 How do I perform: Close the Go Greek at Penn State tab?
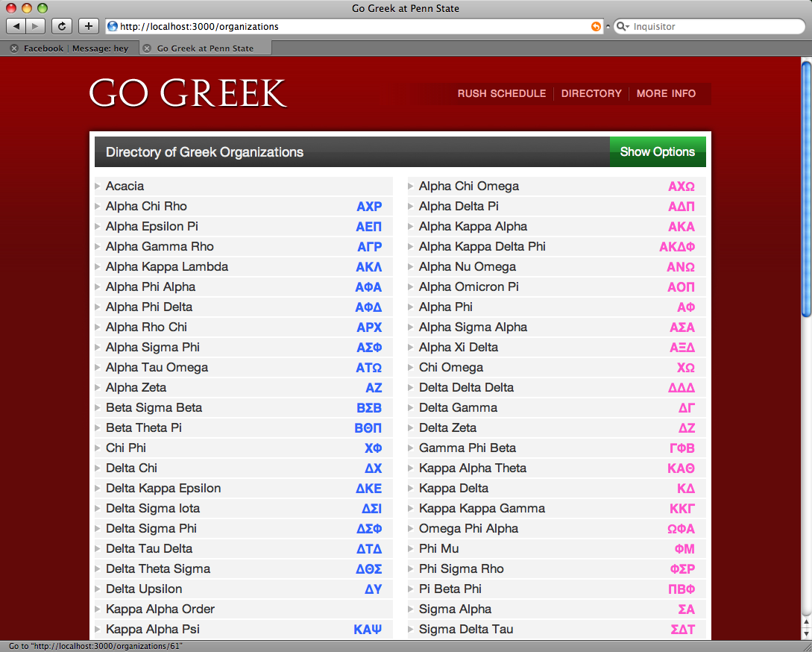coord(147,48)
